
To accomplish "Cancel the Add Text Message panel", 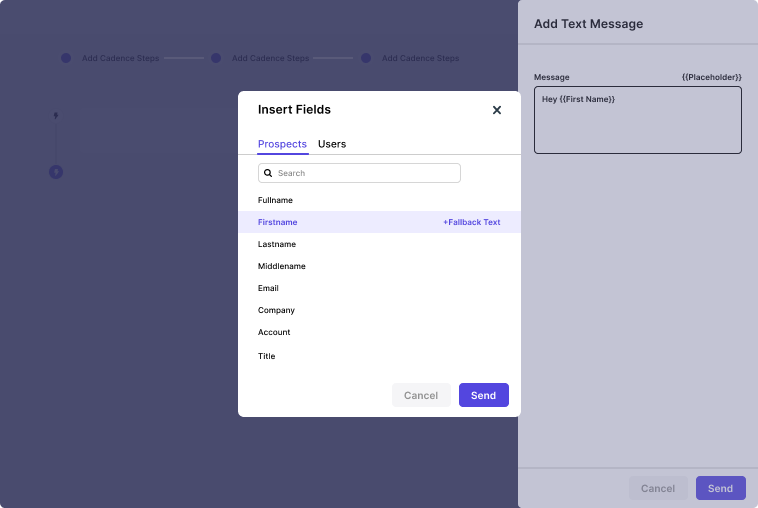I will click(x=658, y=488).
